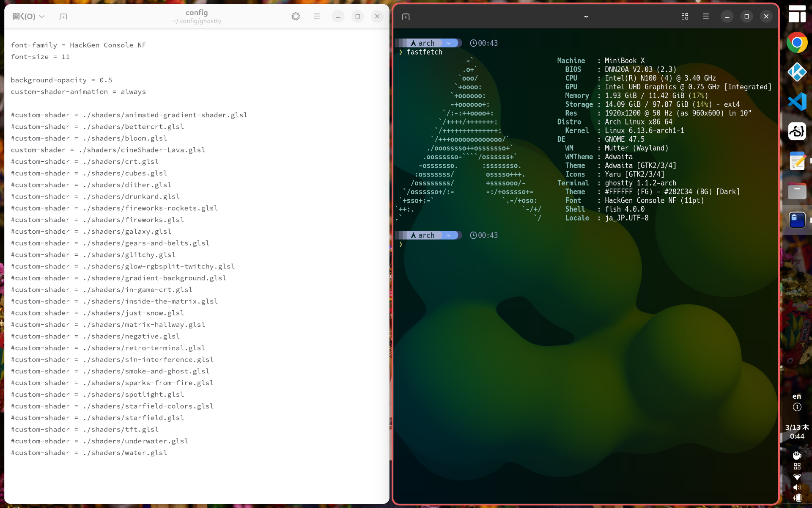The height and width of the screenshot is (508, 812).
Task: Open the text editor hamburger menu
Action: coord(317,17)
